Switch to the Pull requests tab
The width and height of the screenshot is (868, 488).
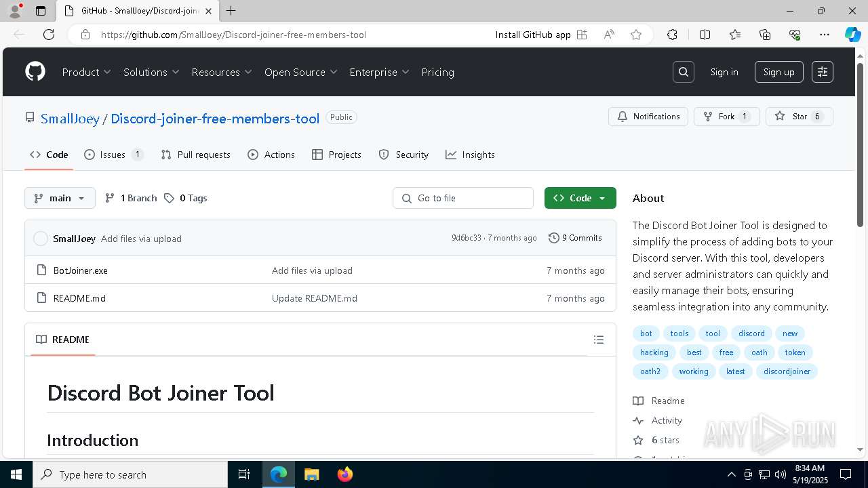click(196, 155)
